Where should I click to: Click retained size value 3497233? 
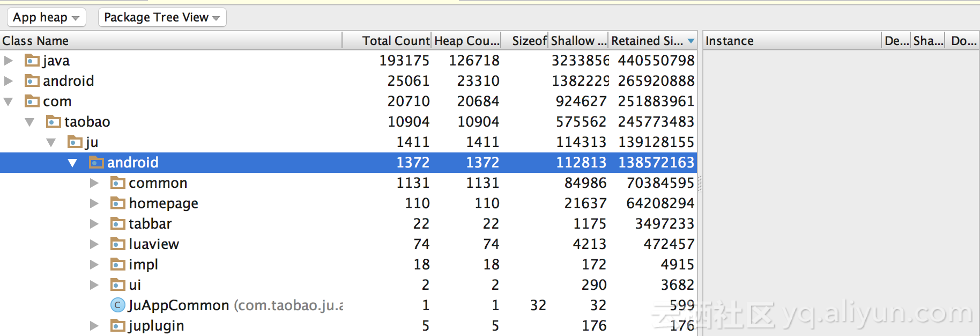point(665,224)
